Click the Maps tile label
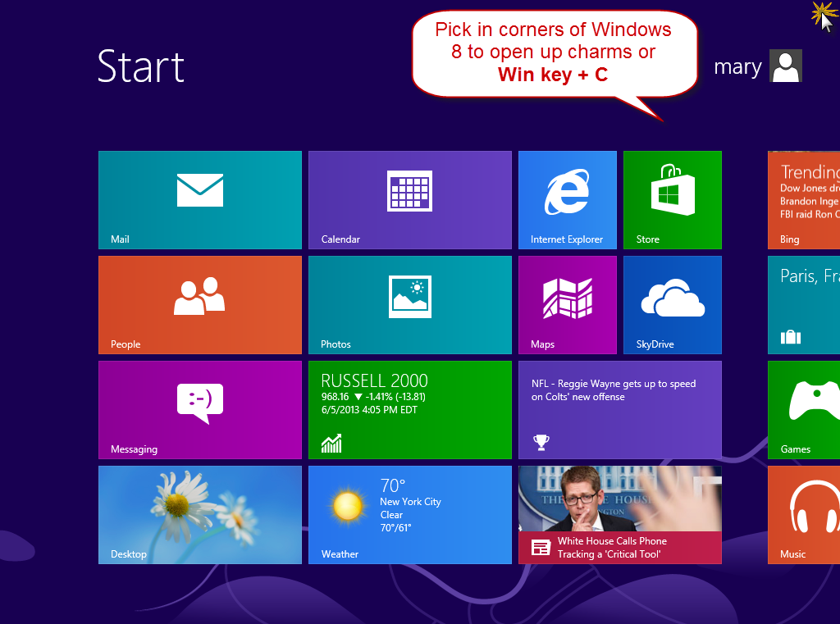This screenshot has height=624, width=840. 542,344
